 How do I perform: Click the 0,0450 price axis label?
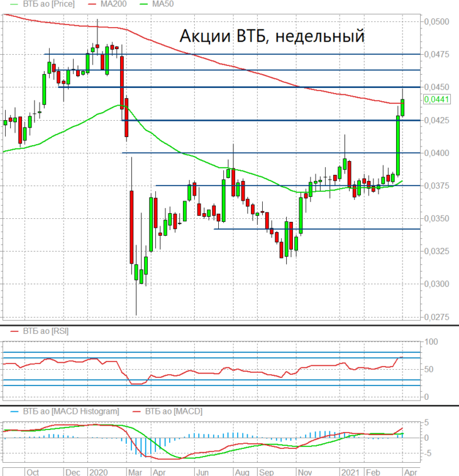[436, 87]
